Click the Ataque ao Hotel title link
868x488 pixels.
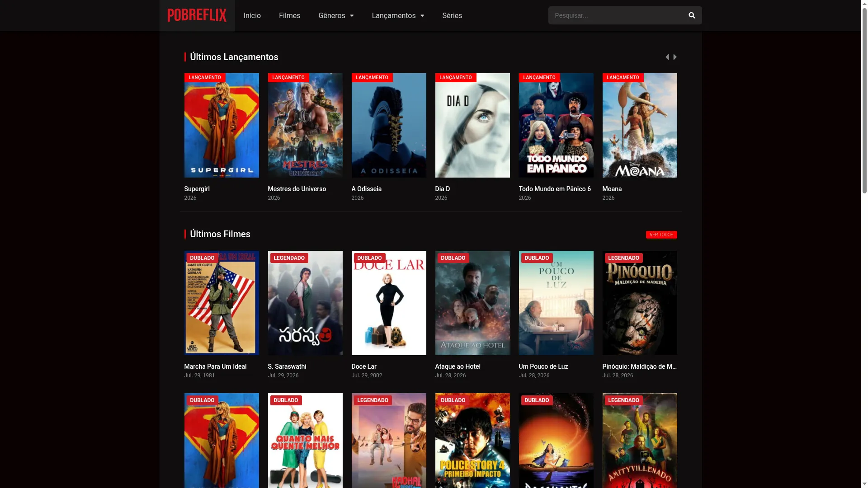[458, 366]
